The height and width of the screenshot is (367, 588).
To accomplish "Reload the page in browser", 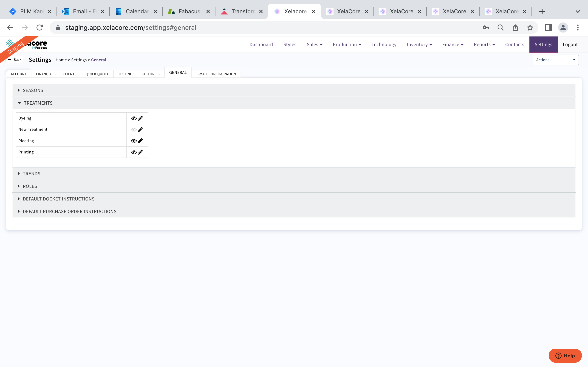I will (x=40, y=28).
